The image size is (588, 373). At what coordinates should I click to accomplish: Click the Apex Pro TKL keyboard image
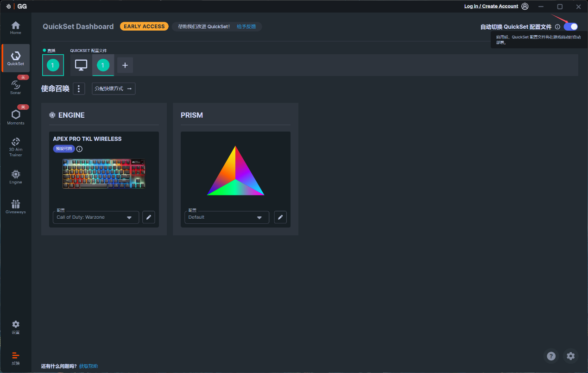click(104, 174)
